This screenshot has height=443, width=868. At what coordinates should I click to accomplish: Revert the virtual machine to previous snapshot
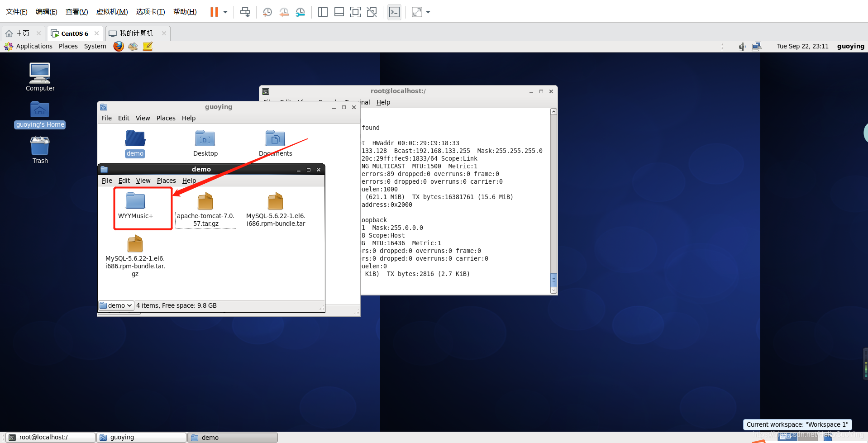284,12
